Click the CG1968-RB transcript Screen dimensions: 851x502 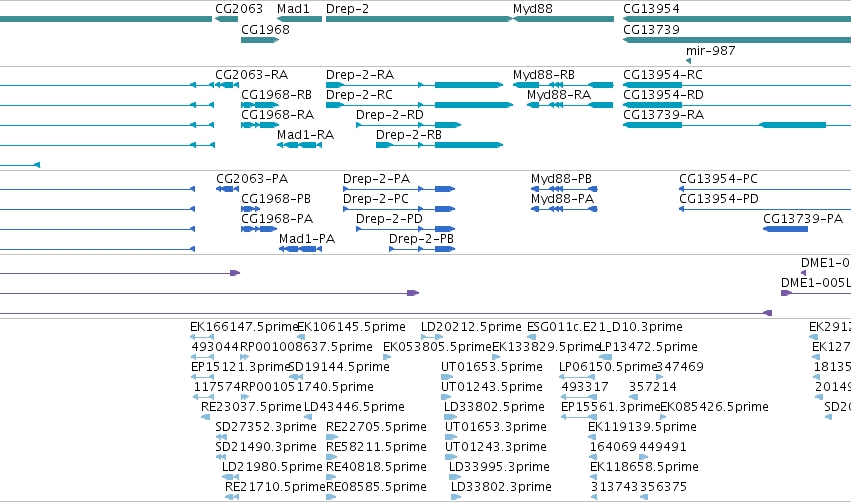260,105
